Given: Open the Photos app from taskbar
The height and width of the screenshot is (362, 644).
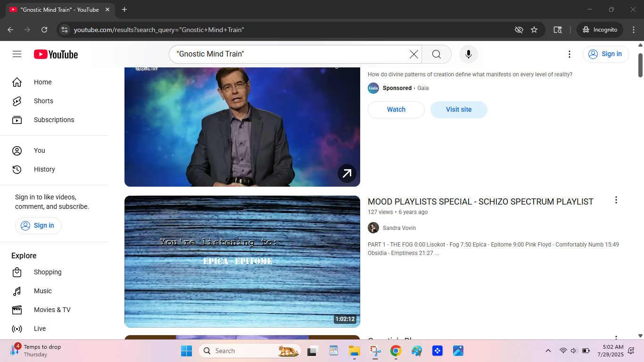Looking at the screenshot, I should (x=458, y=351).
